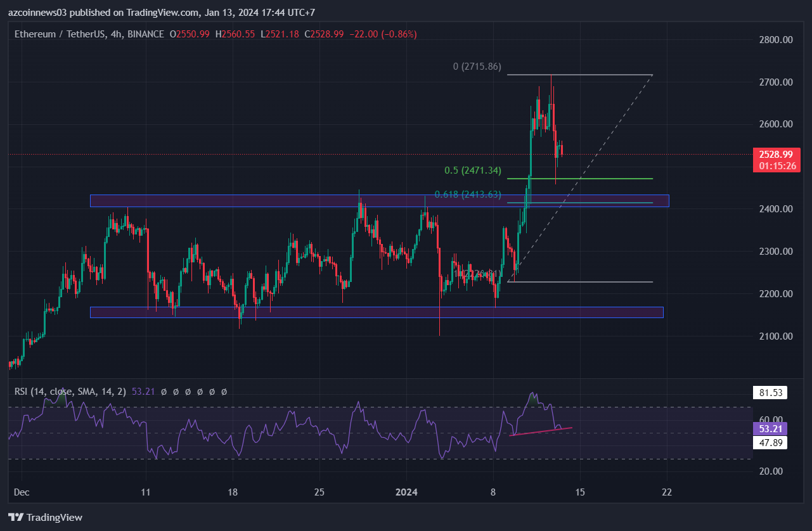Select the Fib label 0.618 (2413.63)
This screenshot has height=531, width=812.
click(468, 194)
